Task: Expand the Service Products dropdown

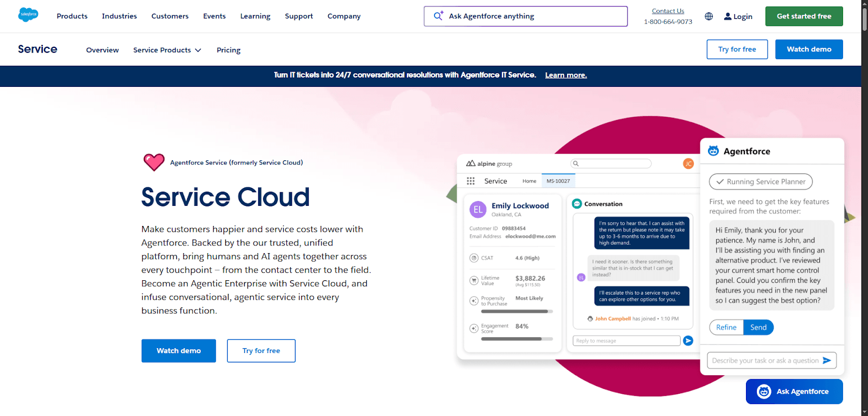Action: [167, 50]
